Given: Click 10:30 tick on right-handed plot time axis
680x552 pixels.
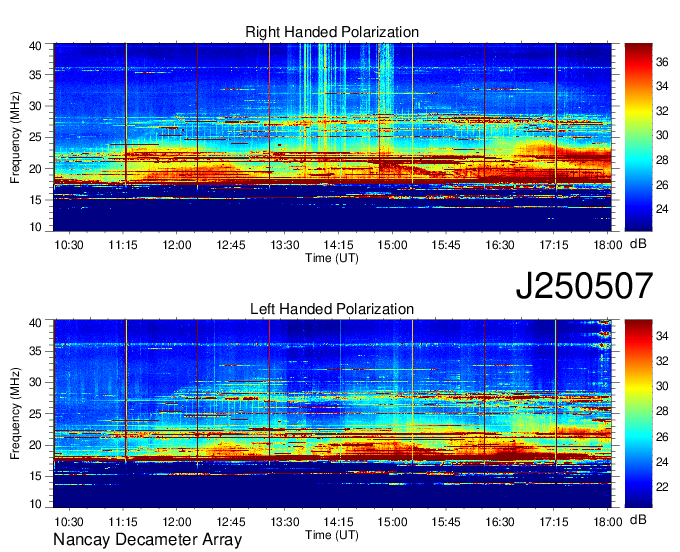Looking at the screenshot, I should tap(69, 245).
